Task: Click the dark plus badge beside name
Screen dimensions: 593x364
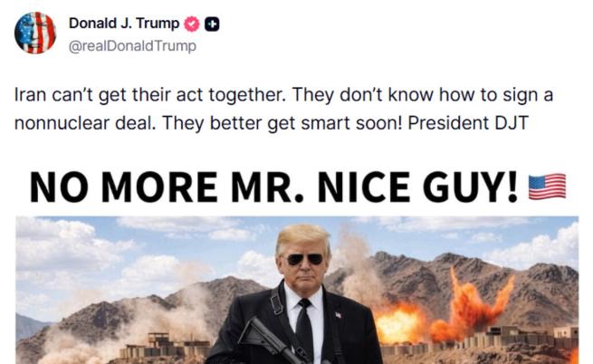Action: pos(212,24)
